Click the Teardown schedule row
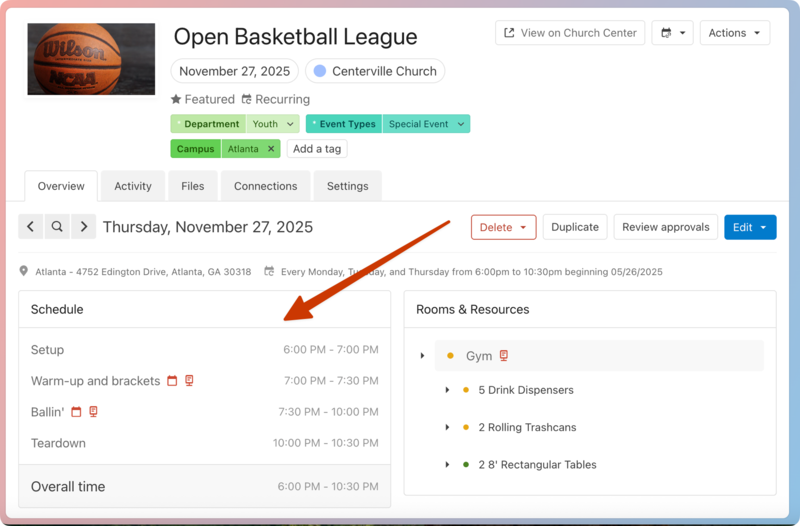 (205, 443)
